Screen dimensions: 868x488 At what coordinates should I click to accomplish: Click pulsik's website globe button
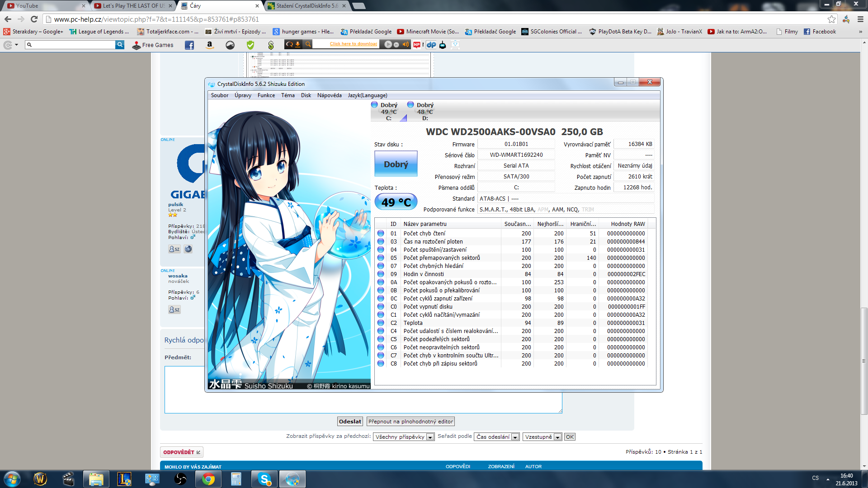tap(188, 249)
